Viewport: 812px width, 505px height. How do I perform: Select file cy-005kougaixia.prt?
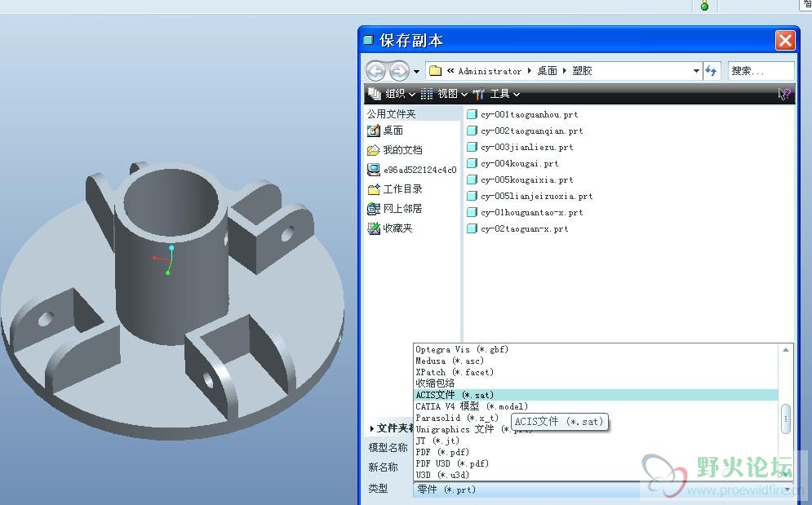[520, 179]
